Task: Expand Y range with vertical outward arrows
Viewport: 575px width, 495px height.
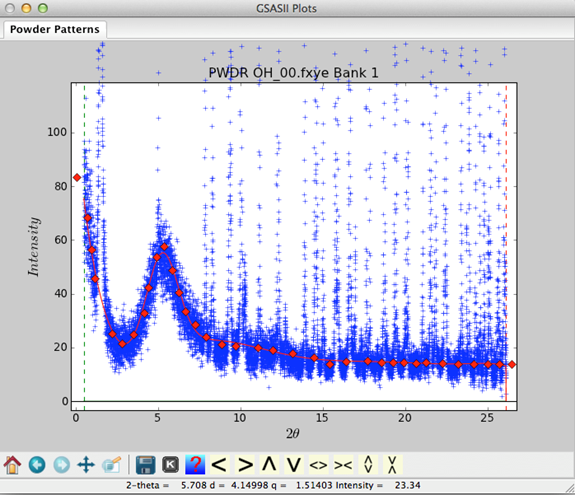Action: 368,465
